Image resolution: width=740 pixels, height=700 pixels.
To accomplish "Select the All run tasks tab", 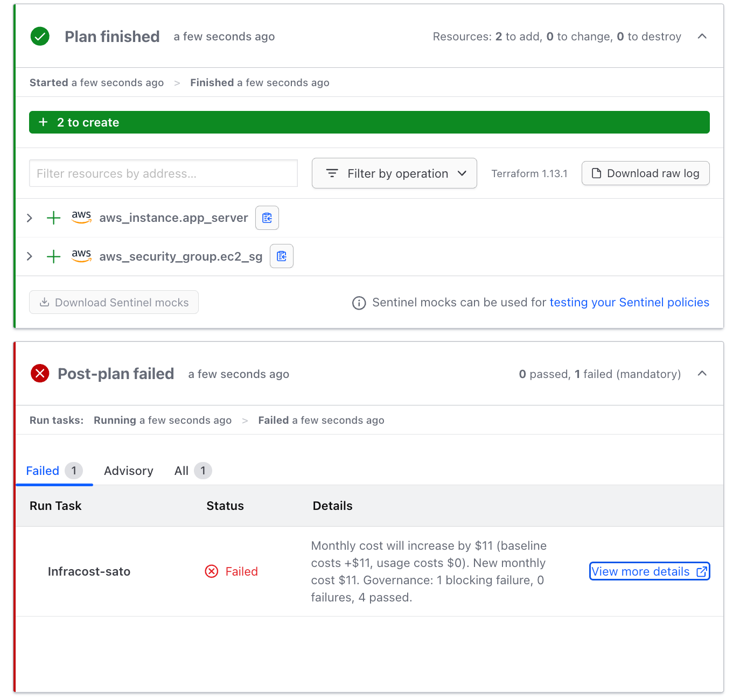I will pyautogui.click(x=192, y=471).
